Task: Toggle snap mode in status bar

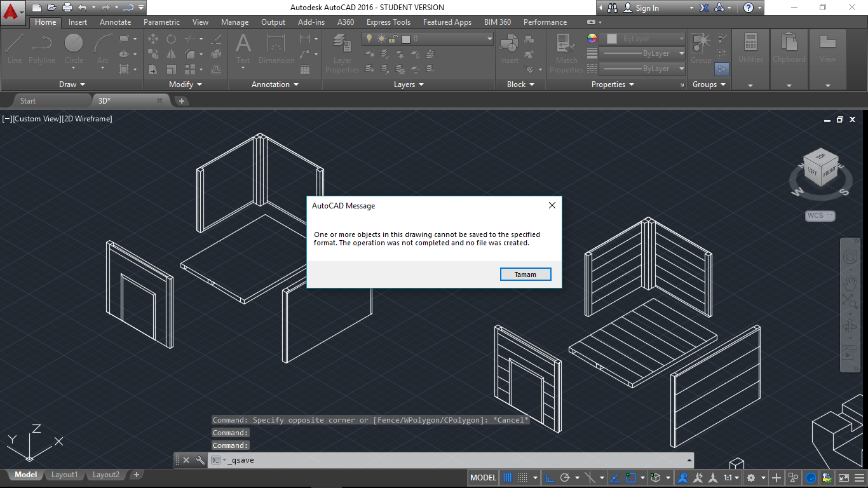Action: coord(522,478)
